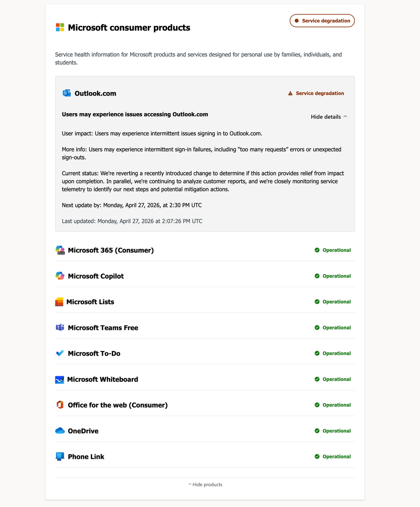
Task: Click the Office for the web icon
Action: (x=60, y=405)
